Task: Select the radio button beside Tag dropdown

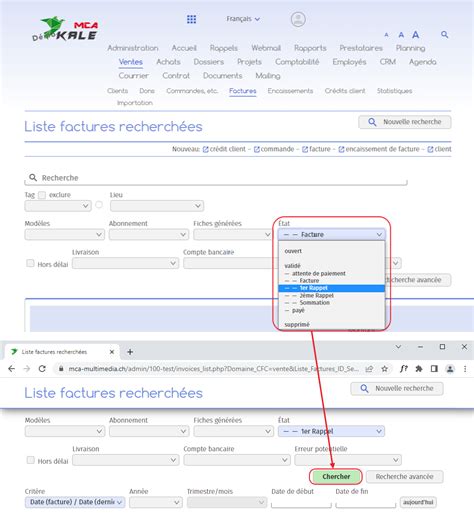Action: 99,205
